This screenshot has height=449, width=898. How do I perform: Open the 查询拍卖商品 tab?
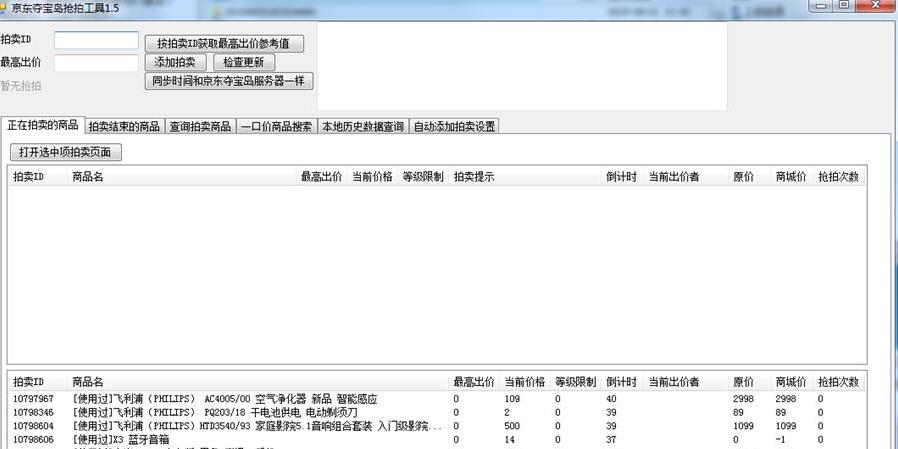[x=200, y=127]
